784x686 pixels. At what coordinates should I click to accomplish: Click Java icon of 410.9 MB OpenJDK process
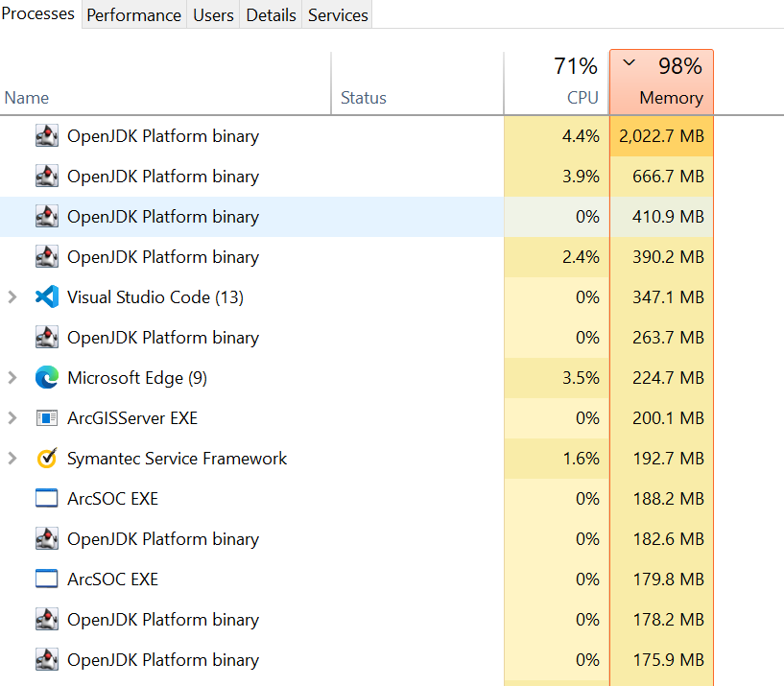47,217
